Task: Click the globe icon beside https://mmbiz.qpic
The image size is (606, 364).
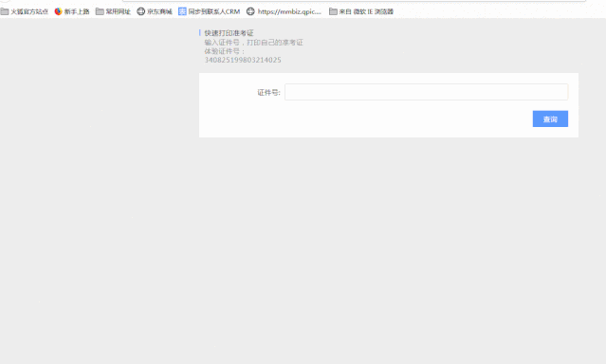Action: tap(250, 11)
